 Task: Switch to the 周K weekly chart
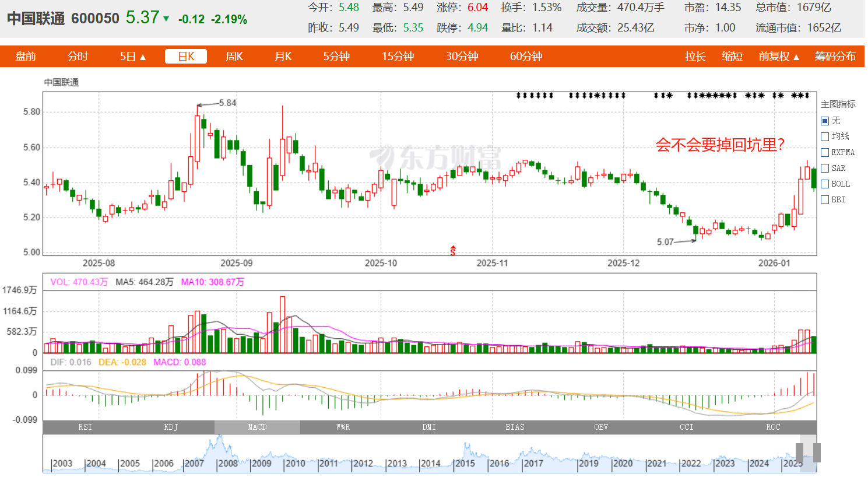click(234, 57)
